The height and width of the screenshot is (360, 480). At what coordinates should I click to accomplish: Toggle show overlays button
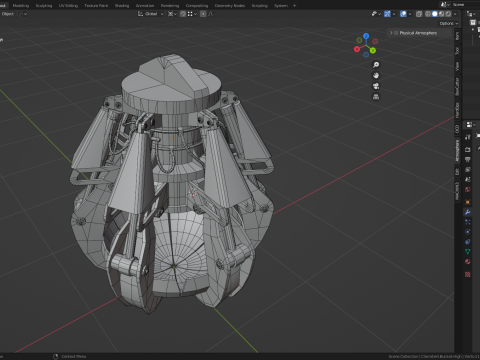403,14
